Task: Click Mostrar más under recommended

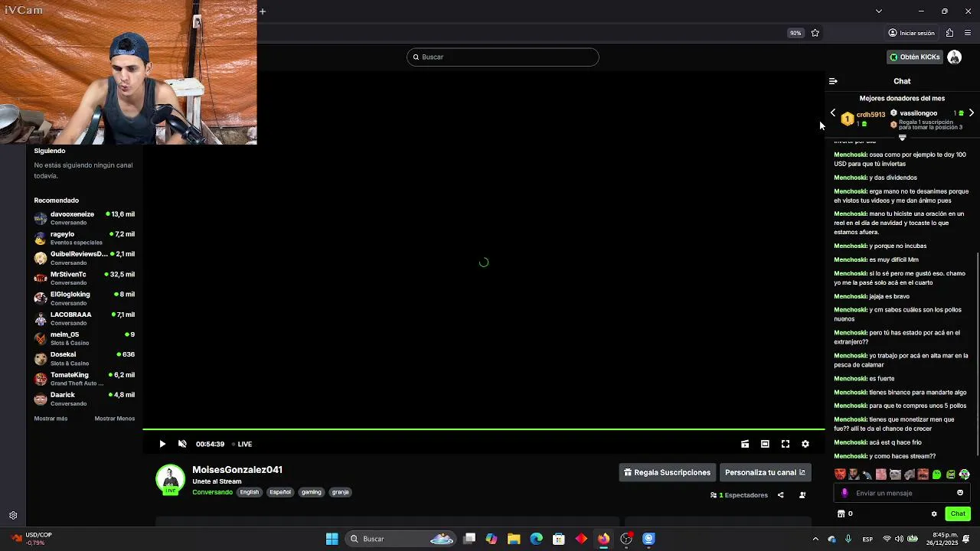Action: click(51, 419)
